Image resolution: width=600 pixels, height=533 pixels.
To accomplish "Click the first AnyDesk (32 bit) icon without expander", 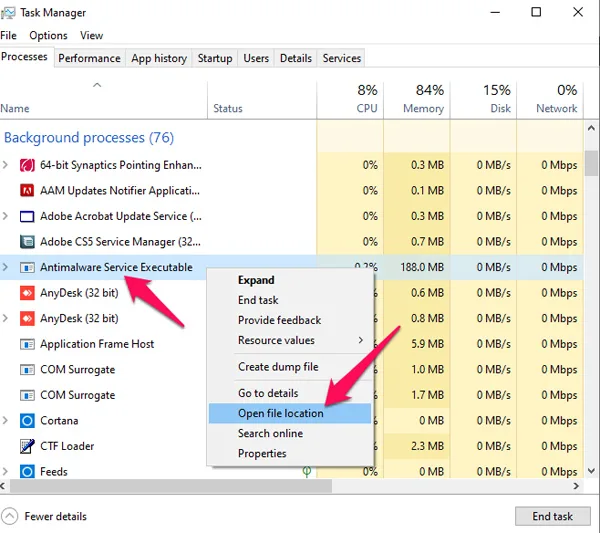I will point(27,293).
